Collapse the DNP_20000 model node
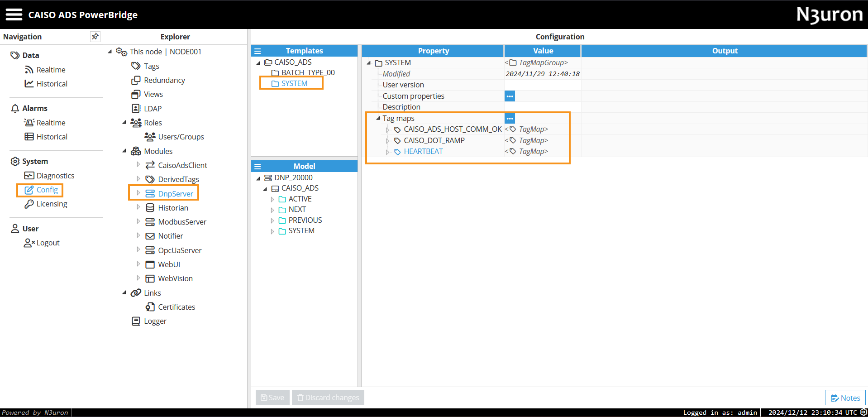The image size is (868, 417). 258,178
